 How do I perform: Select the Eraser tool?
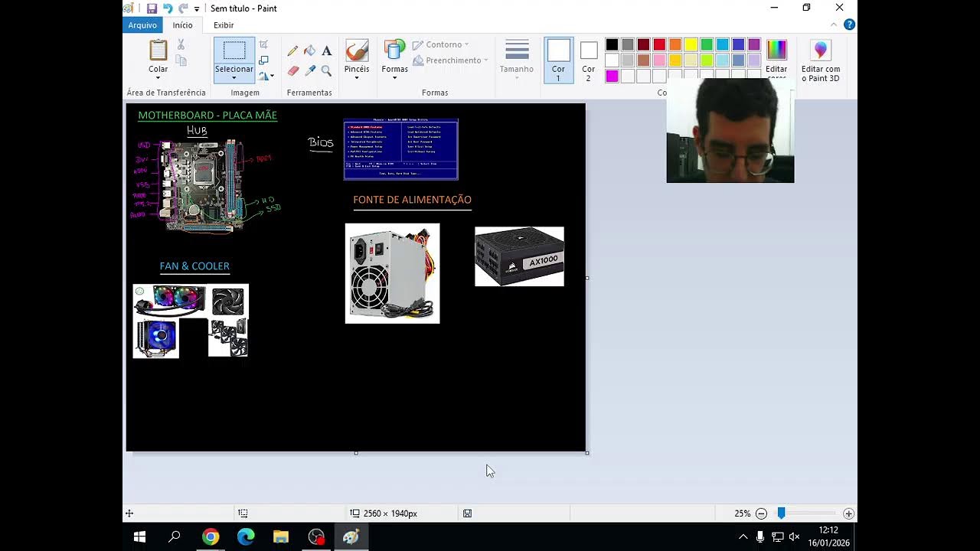[292, 70]
